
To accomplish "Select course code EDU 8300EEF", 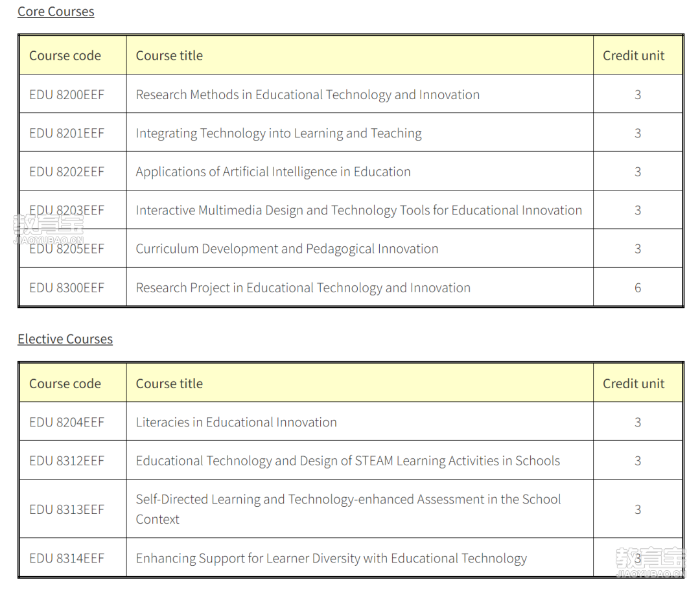I will point(67,288).
